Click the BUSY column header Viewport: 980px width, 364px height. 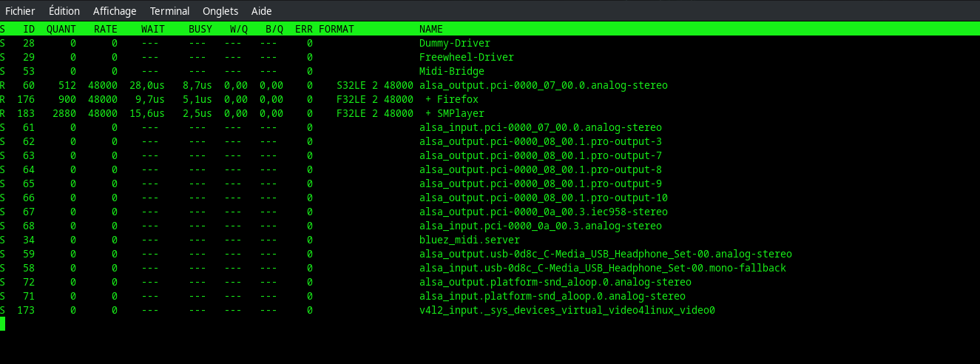(200, 30)
